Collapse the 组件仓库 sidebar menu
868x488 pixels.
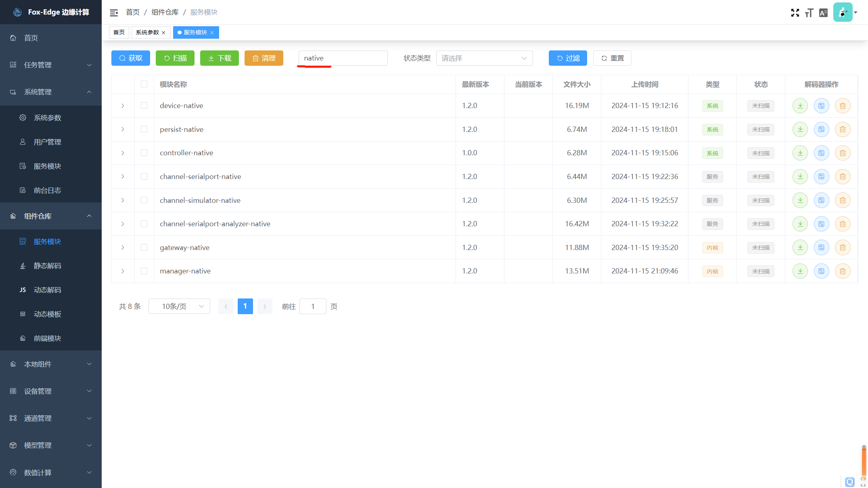pyautogui.click(x=51, y=216)
